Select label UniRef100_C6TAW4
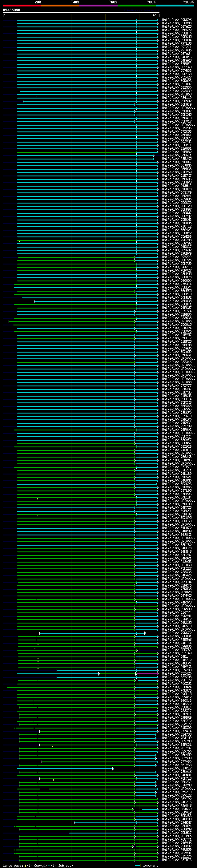197x868 pixels. coord(177,54)
